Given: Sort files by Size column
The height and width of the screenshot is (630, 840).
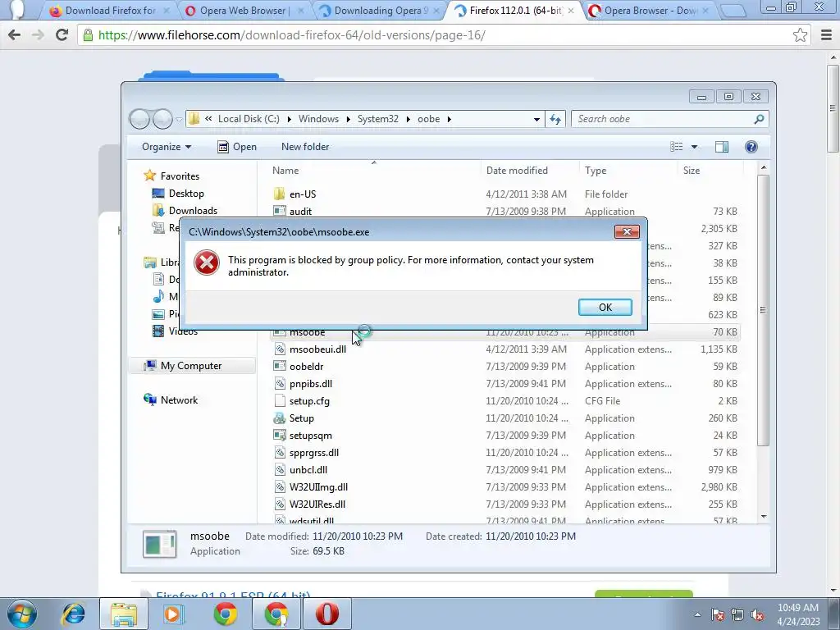Looking at the screenshot, I should click(x=691, y=171).
